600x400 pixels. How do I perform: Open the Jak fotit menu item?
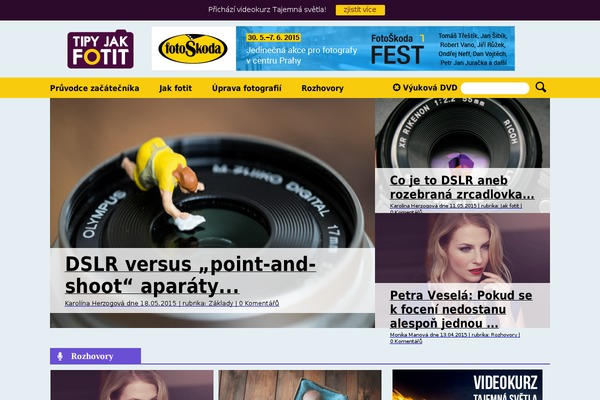[x=176, y=88]
